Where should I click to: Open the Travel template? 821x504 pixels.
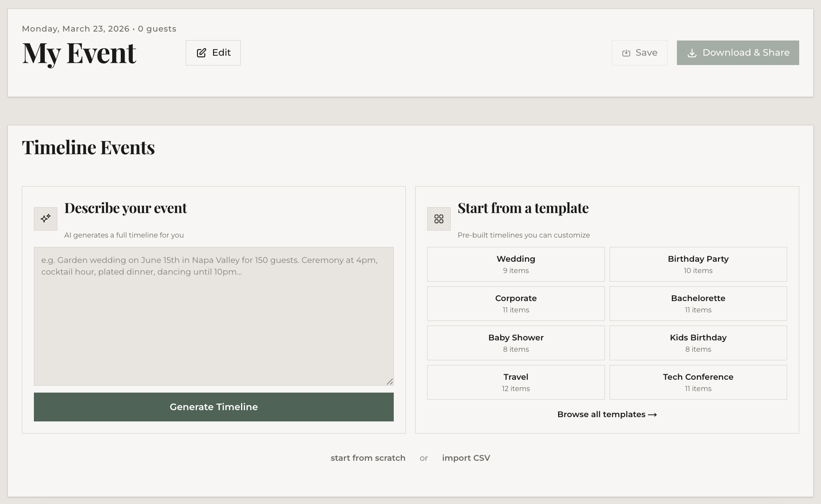[516, 382]
